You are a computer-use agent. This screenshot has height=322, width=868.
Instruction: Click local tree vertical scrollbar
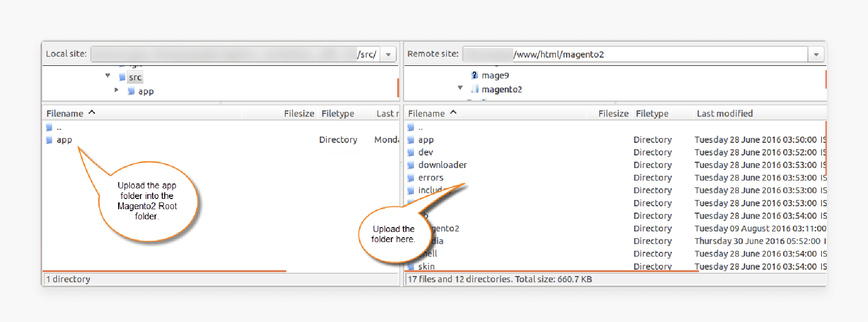click(398, 88)
